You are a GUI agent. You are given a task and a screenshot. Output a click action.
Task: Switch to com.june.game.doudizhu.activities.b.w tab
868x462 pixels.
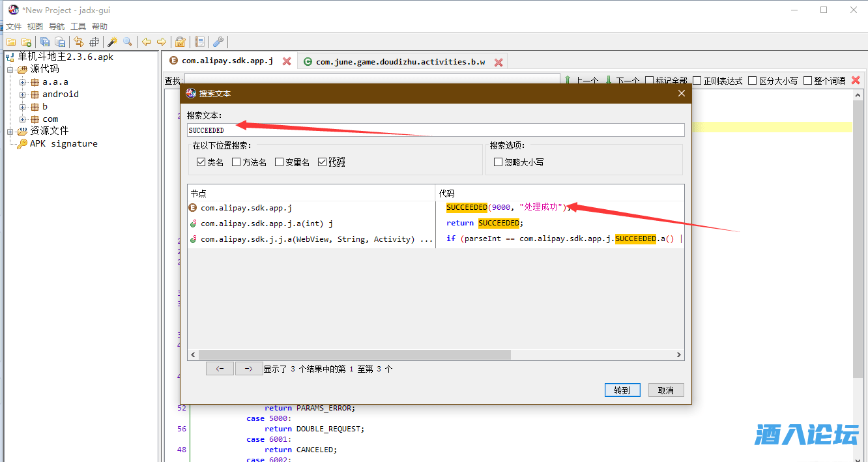[x=399, y=62]
